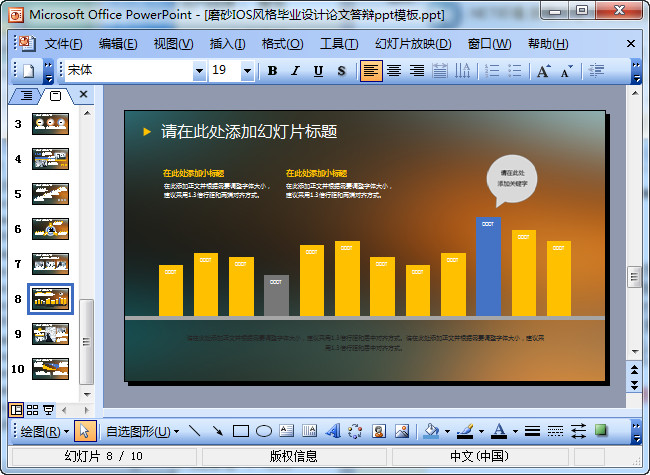Open the 工具(T) menu
Viewport: 650px width, 475px height.
339,44
